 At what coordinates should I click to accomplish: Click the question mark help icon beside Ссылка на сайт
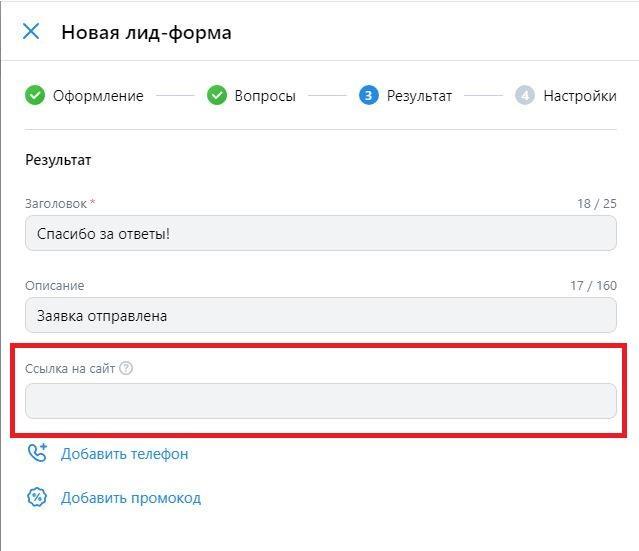click(126, 368)
